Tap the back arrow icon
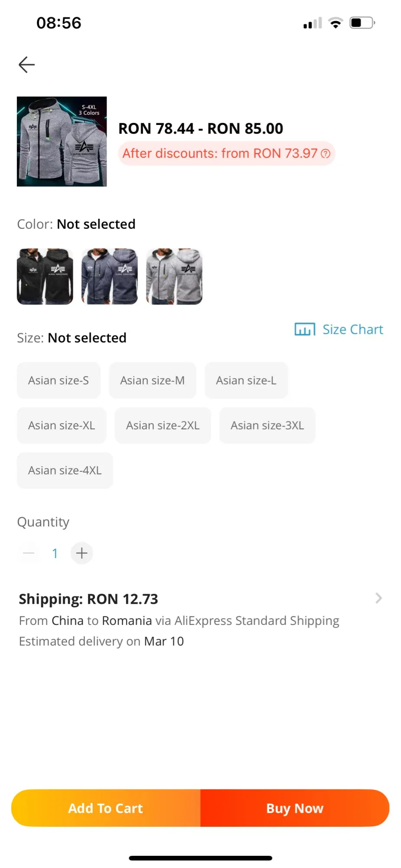Viewport: 401px width, 868px height. [x=26, y=65]
